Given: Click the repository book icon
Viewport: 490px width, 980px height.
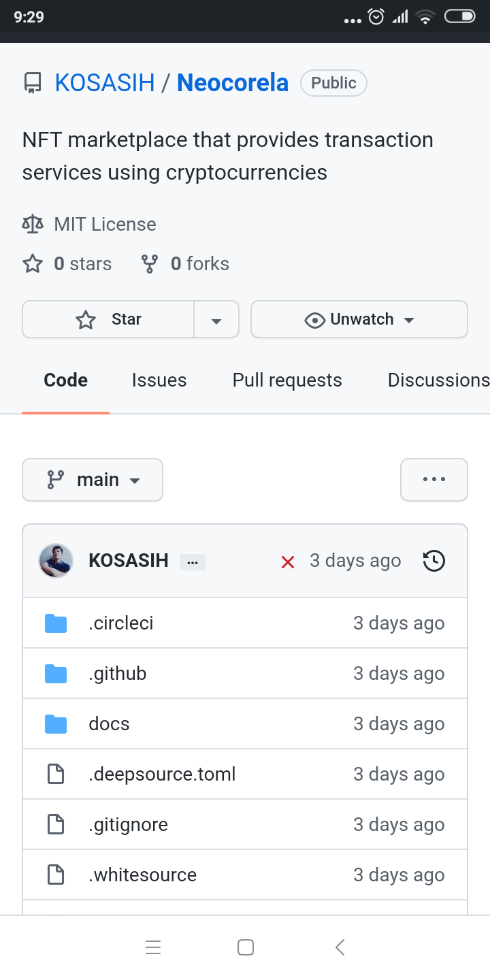Looking at the screenshot, I should [32, 83].
